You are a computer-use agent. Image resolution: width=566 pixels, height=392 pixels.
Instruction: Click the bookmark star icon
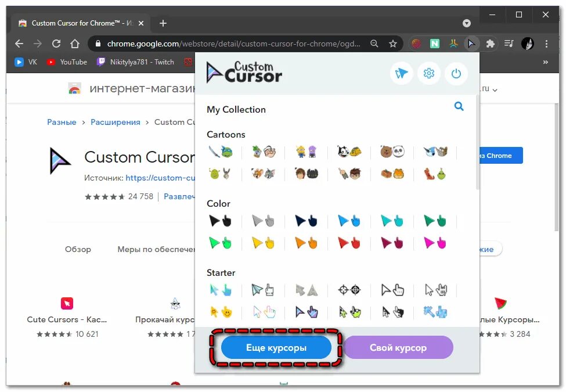click(393, 44)
